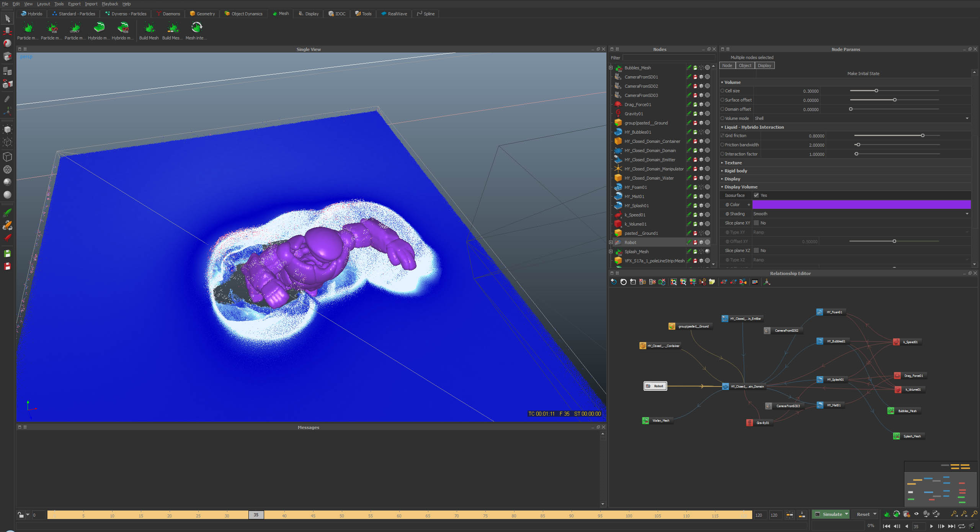The width and height of the screenshot is (980, 532).
Task: Click the lock icon beside timeline
Action: (x=21, y=515)
